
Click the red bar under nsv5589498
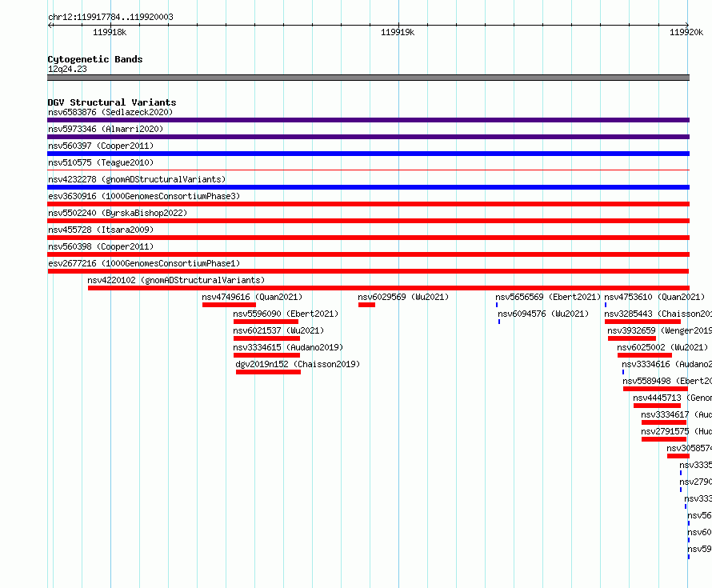(x=655, y=389)
